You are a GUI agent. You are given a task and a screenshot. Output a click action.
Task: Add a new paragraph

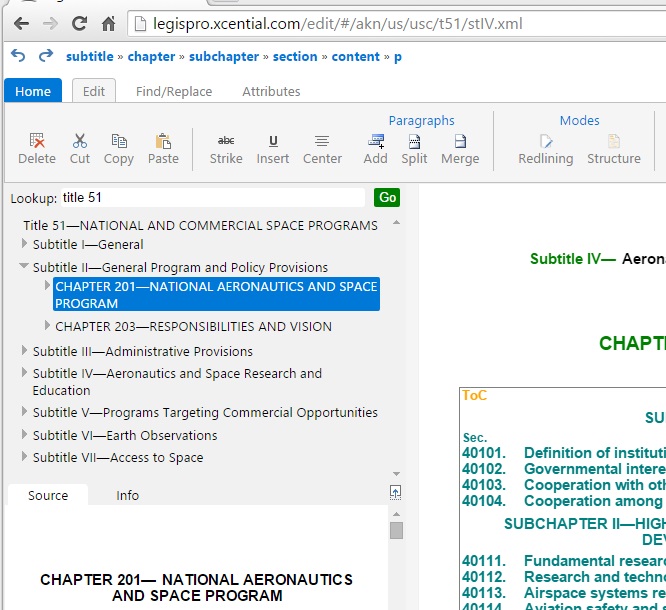click(376, 142)
